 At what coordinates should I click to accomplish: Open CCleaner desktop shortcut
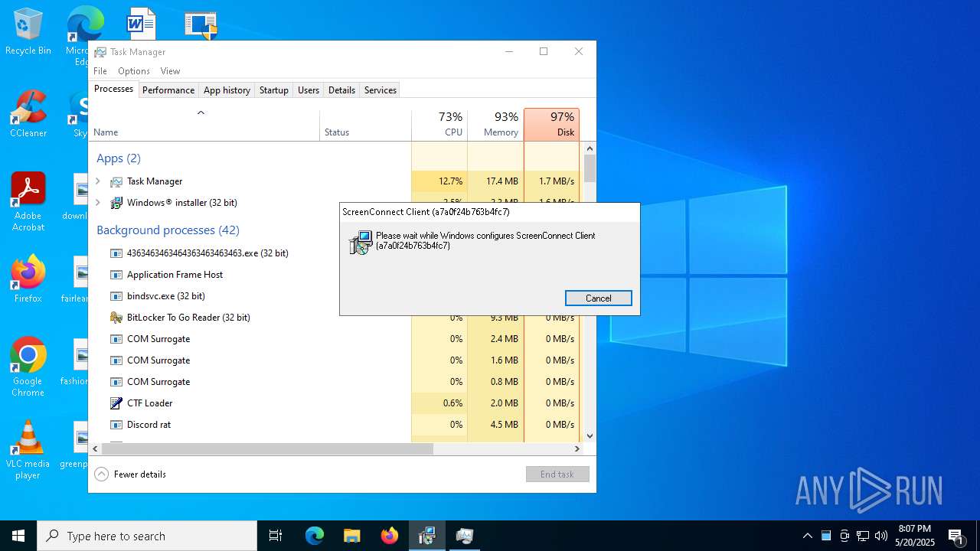pos(28,114)
